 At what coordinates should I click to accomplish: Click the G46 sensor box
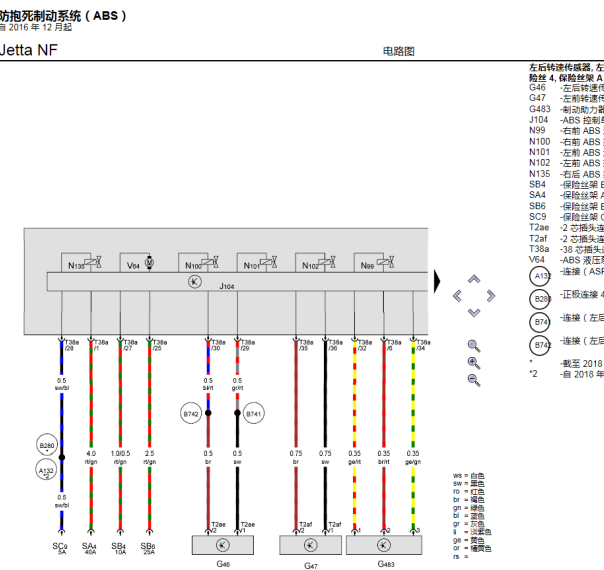coord(223,545)
